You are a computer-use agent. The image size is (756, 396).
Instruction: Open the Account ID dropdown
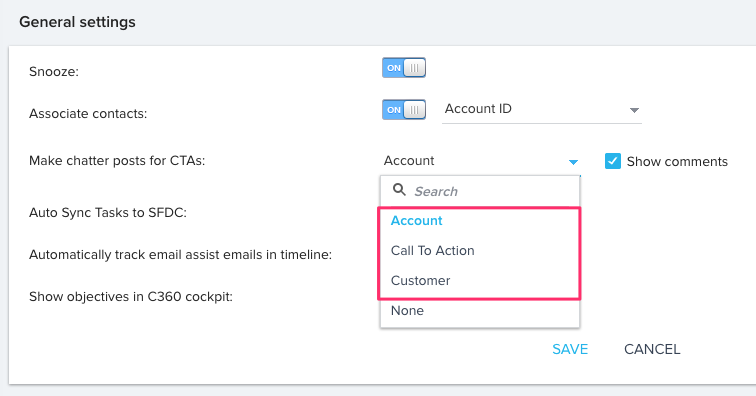[x=541, y=110]
